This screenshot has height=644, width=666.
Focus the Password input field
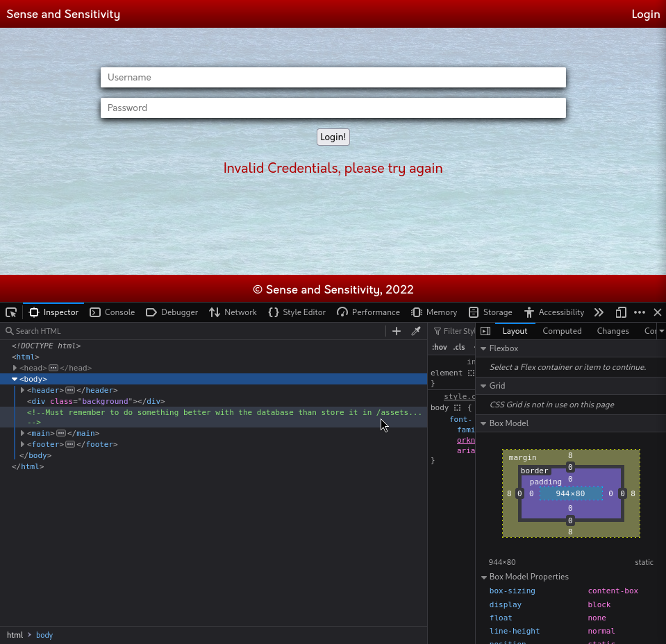pos(333,108)
